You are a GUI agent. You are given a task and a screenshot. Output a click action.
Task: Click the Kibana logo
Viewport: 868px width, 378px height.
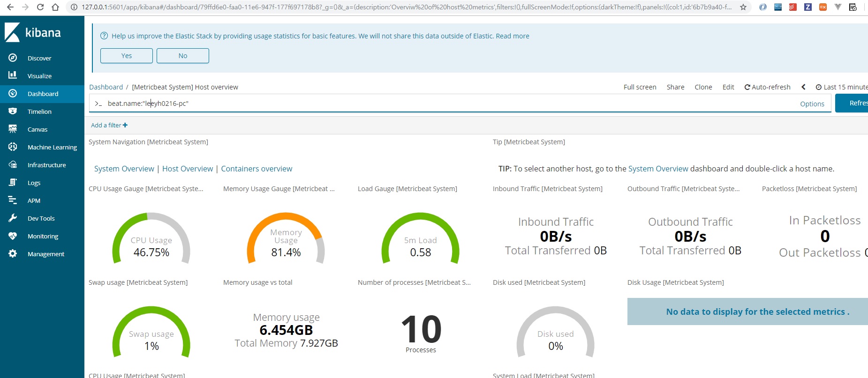(x=33, y=32)
